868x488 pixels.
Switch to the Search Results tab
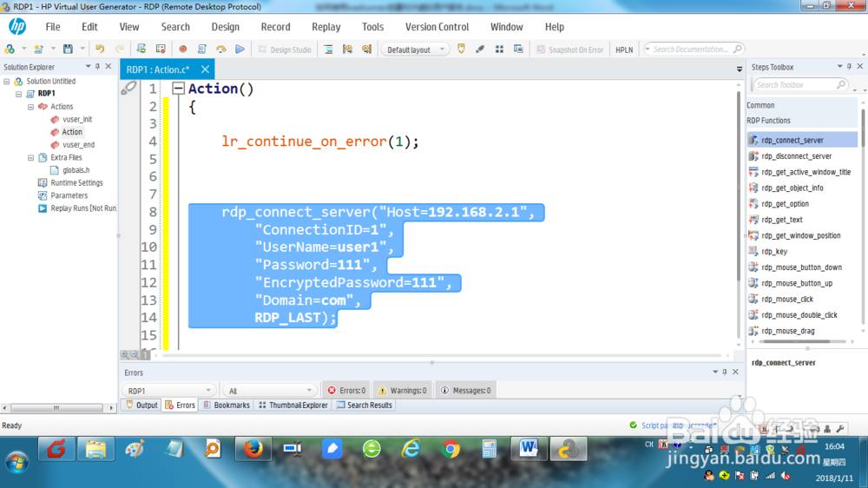tap(365, 406)
